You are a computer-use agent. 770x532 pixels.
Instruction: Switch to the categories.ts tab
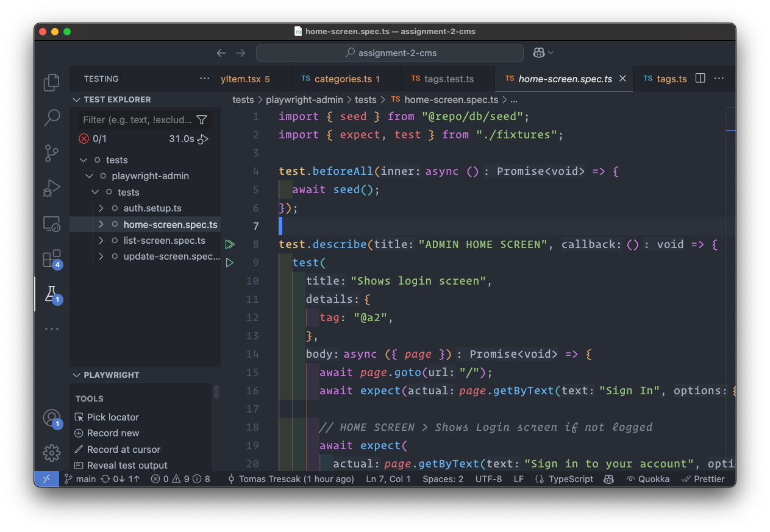[343, 79]
